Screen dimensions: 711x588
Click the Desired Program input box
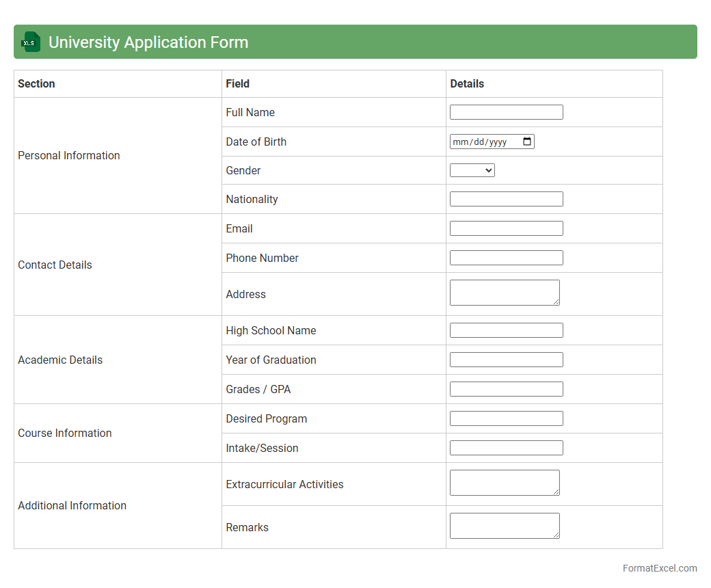(x=506, y=418)
